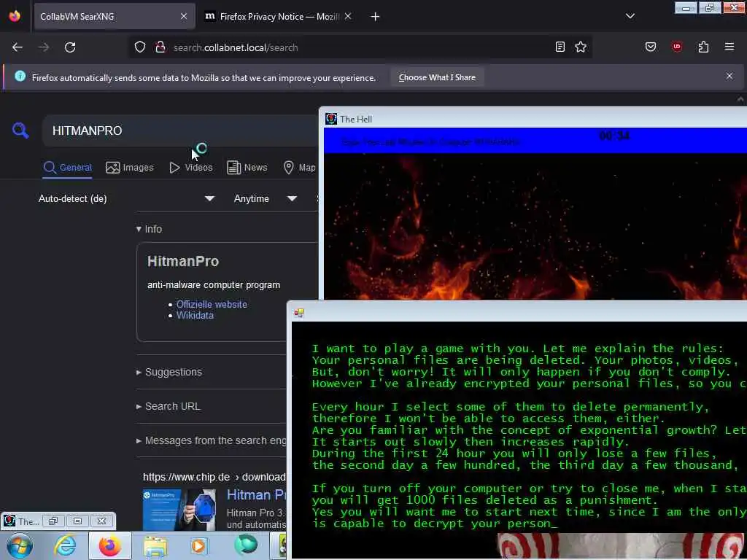The height and width of the screenshot is (560, 747).
Task: Select the Images search category
Action: point(130,168)
